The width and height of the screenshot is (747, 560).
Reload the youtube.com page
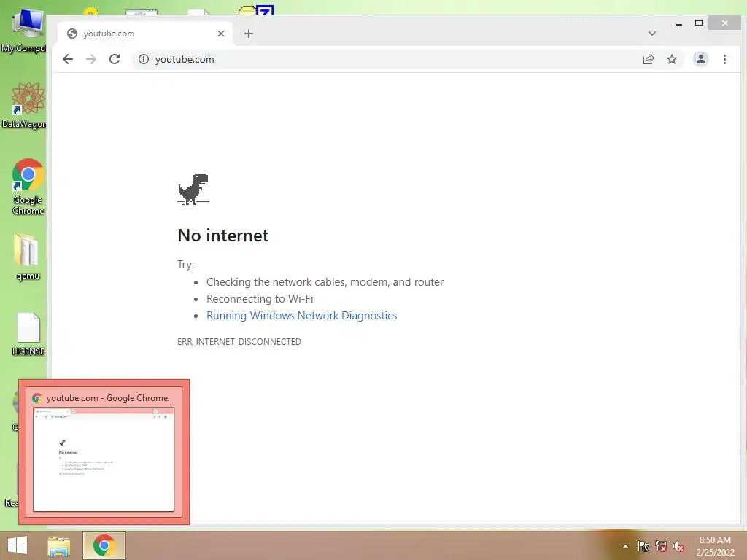[115, 59]
